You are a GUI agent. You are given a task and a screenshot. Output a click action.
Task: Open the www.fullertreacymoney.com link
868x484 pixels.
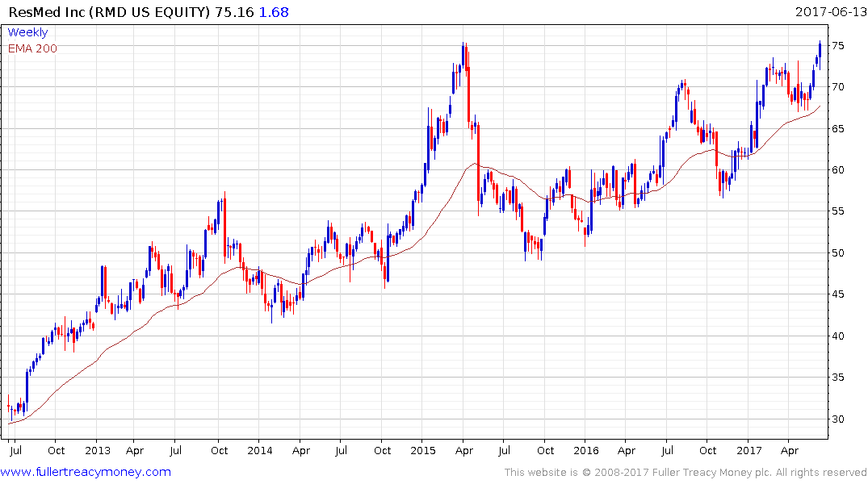(86, 472)
